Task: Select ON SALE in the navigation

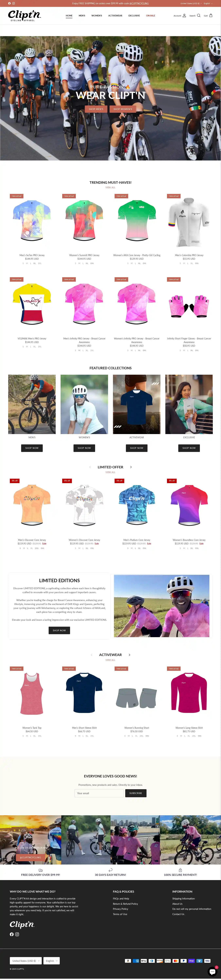Action: 150,16
